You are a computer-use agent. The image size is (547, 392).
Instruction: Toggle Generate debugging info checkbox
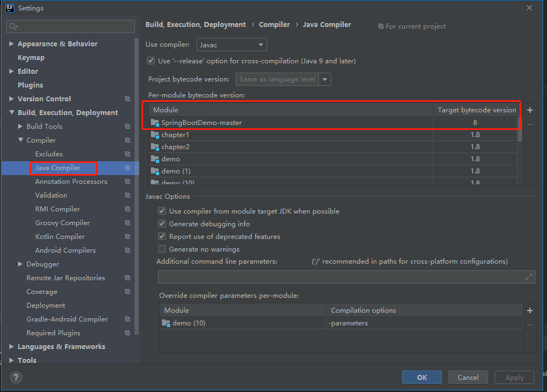click(162, 224)
